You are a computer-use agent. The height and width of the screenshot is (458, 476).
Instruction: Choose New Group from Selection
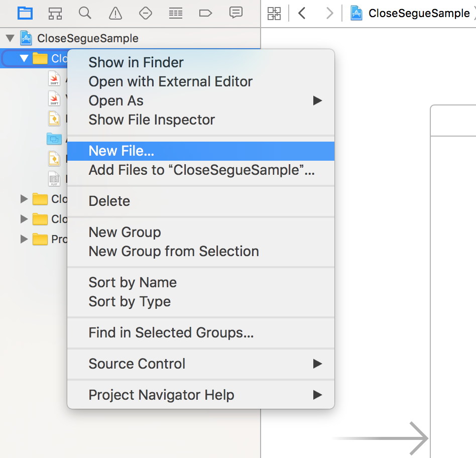(201, 252)
